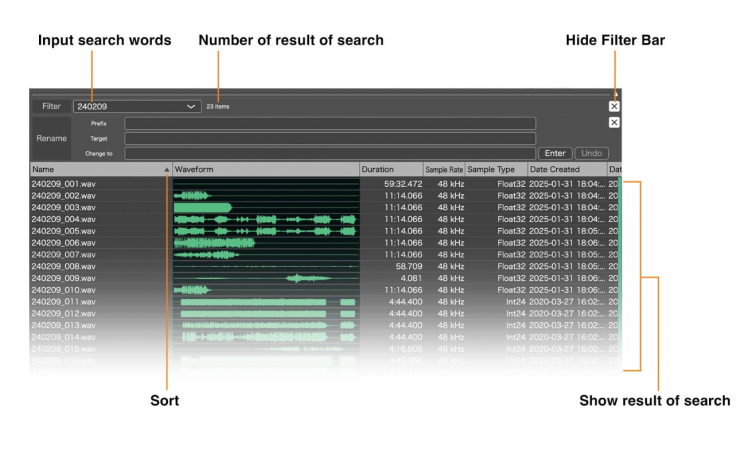The height and width of the screenshot is (450, 740).
Task: Sort by the Duration column header
Action: pos(390,170)
